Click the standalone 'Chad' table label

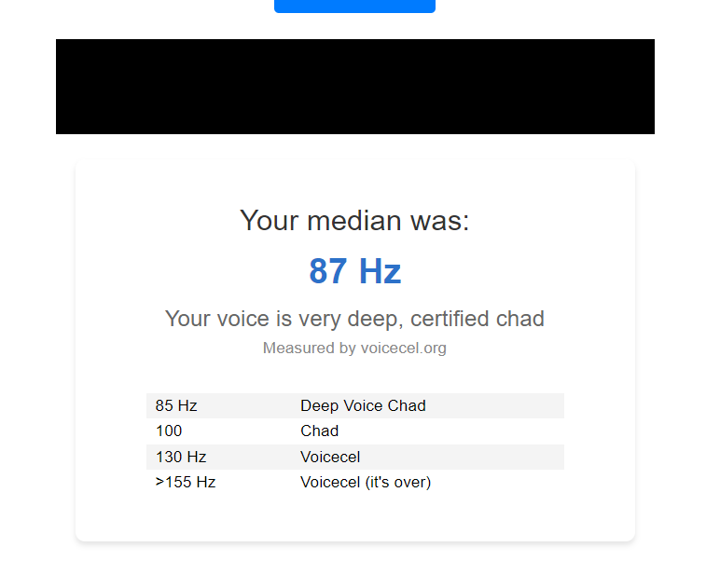tap(320, 431)
